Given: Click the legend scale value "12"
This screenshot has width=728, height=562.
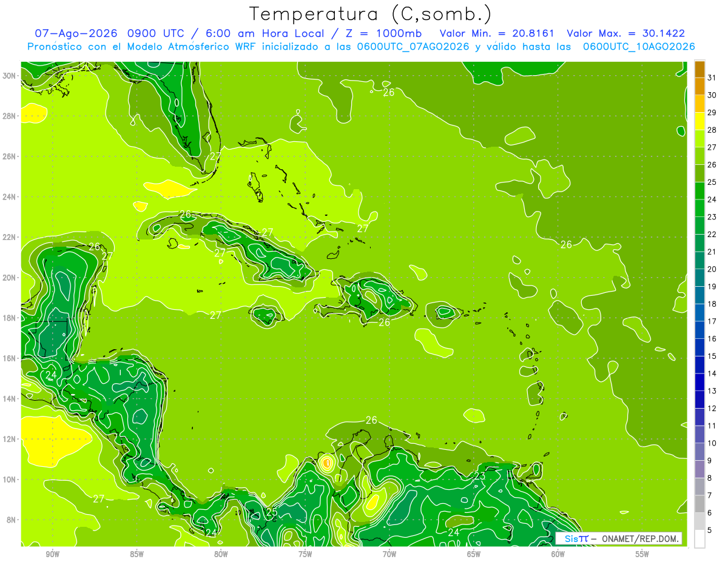Looking at the screenshot, I should pyautogui.click(x=712, y=408).
